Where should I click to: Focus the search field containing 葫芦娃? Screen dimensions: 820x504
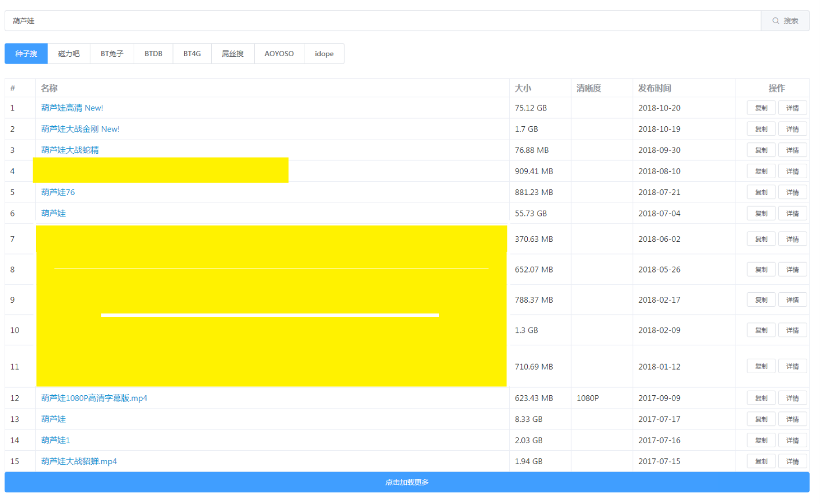(x=382, y=21)
